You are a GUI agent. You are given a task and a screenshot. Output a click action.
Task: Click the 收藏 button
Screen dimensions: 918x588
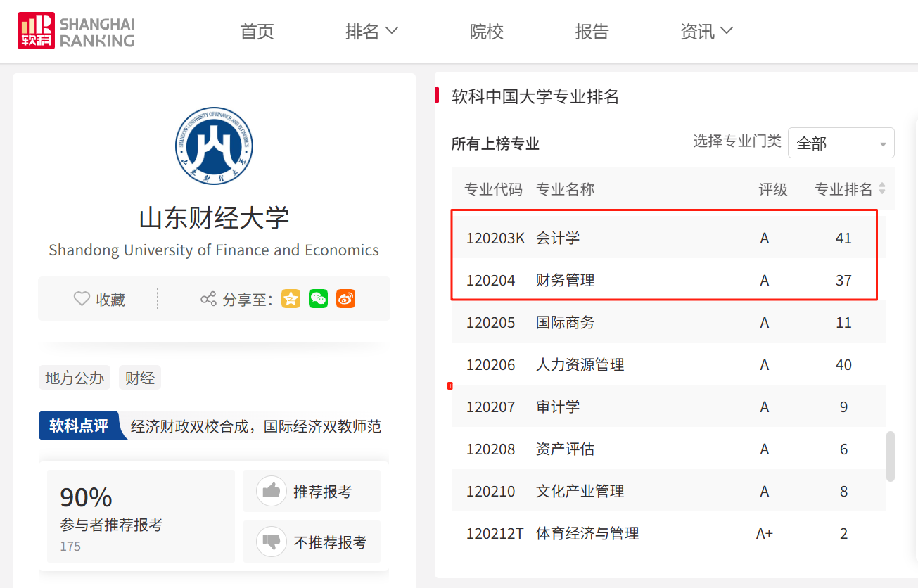99,299
